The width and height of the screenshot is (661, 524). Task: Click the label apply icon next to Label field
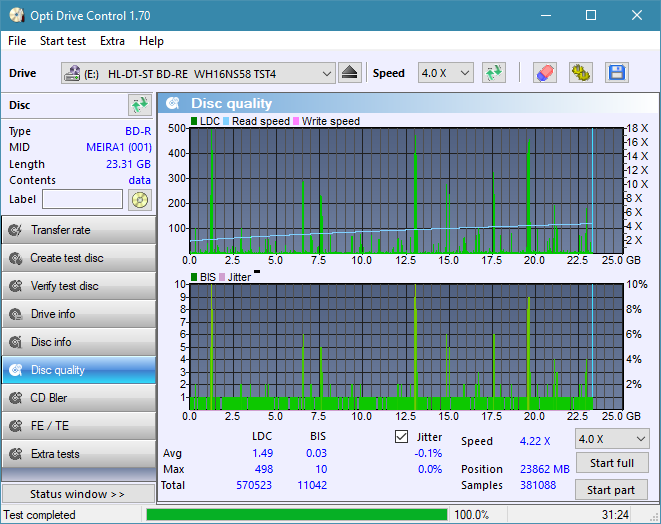point(139,200)
